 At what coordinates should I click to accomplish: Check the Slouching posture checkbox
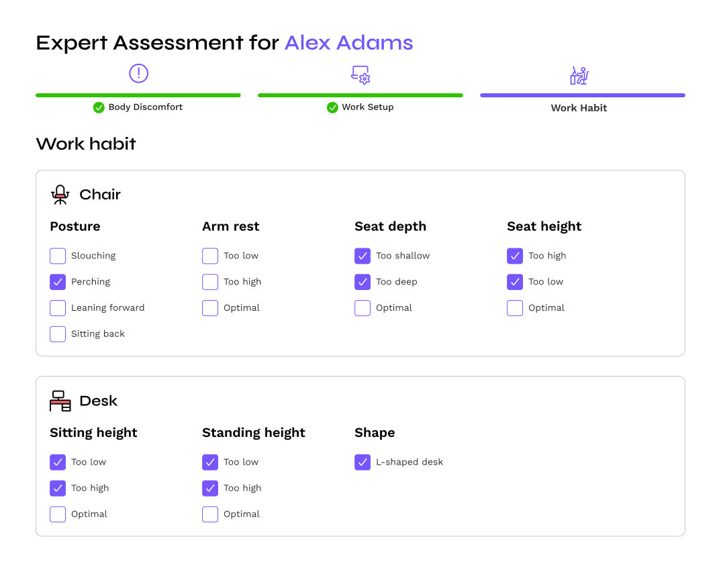[58, 256]
